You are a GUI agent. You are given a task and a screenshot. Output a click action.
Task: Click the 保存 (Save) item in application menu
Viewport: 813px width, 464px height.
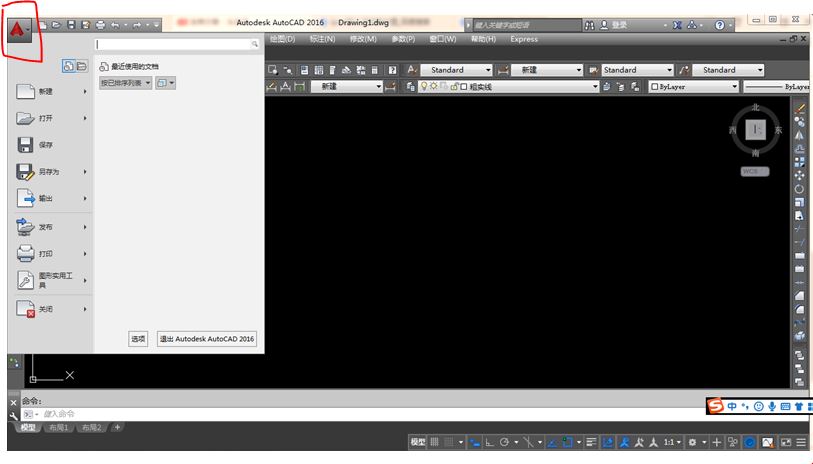point(46,145)
